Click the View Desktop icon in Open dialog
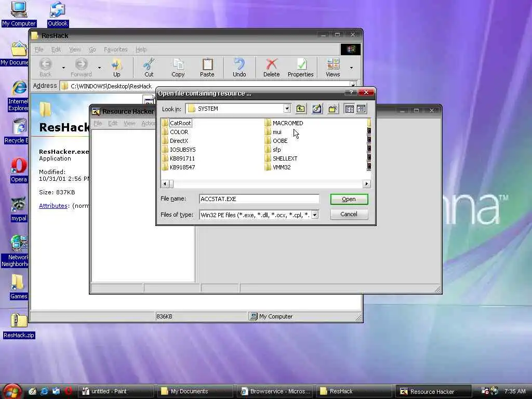This screenshot has height=399, width=532. click(317, 109)
